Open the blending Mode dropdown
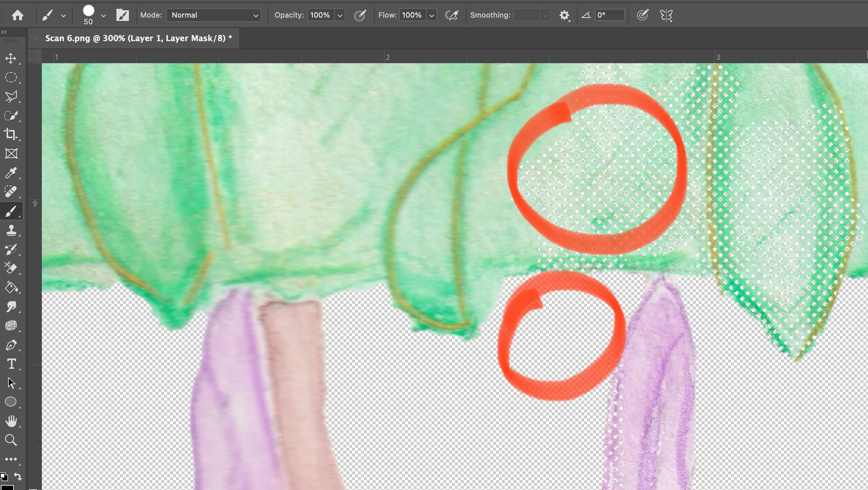This screenshot has width=868, height=490. tap(214, 15)
